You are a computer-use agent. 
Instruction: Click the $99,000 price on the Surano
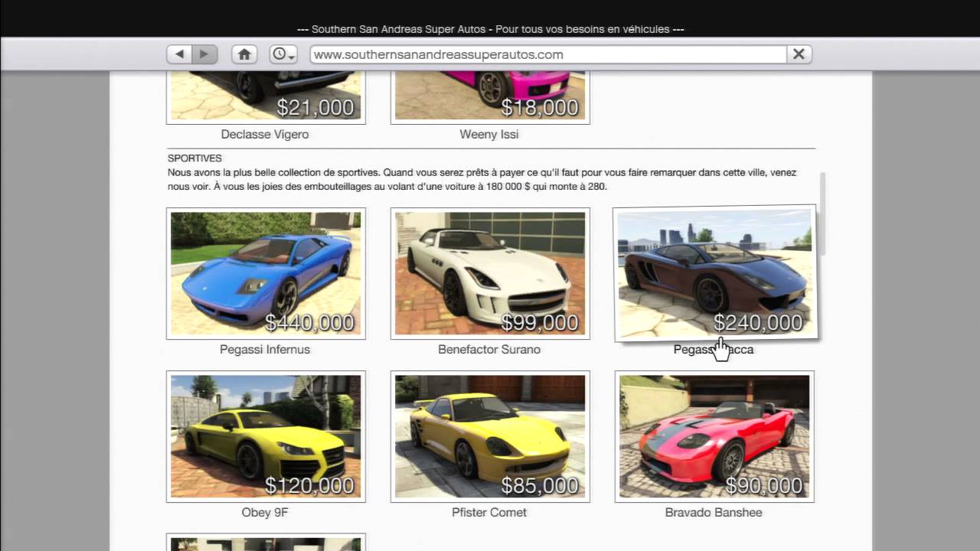(x=540, y=323)
